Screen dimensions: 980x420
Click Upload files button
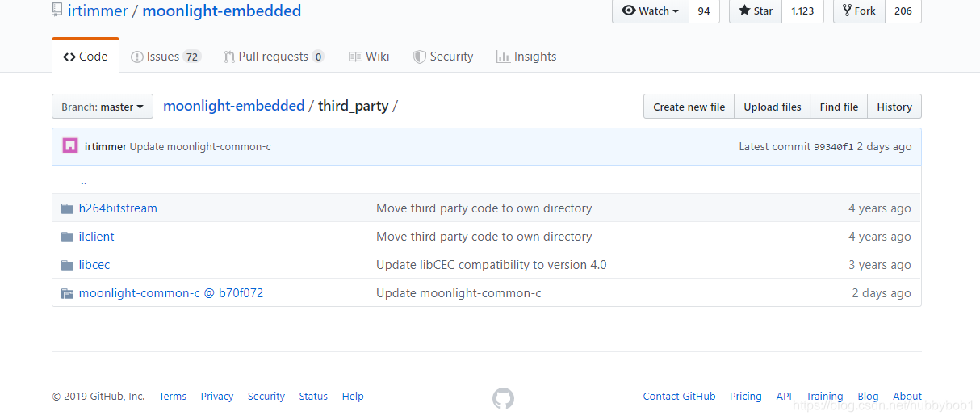pyautogui.click(x=773, y=107)
